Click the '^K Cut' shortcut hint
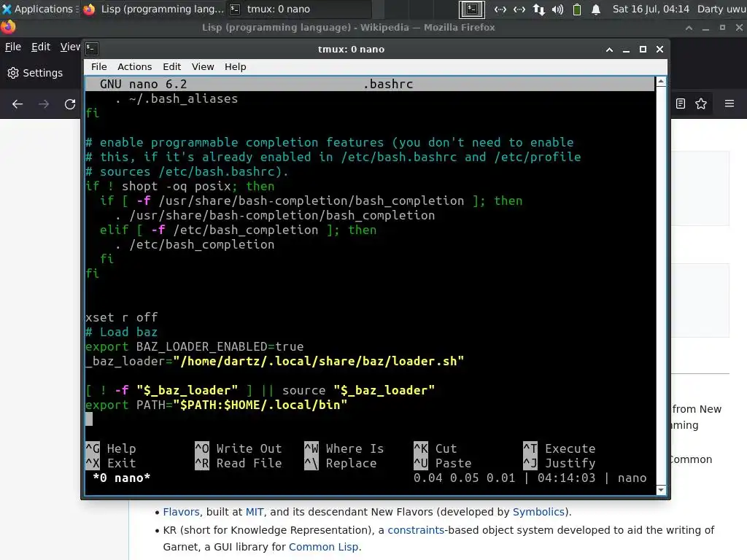Image resolution: width=747 pixels, height=560 pixels. click(436, 448)
